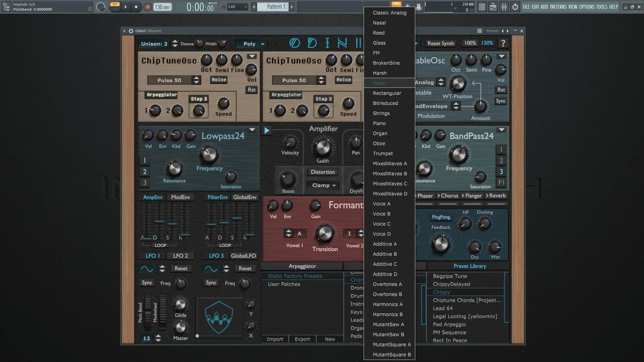The image size is (644, 362).
Task: Click the AmpEnv sustain slider
Action: (x=172, y=223)
